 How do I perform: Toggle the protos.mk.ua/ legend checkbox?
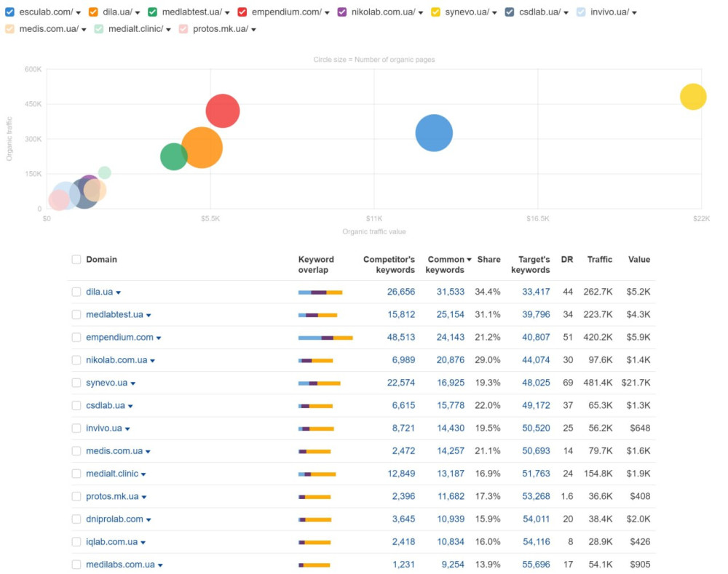[183, 29]
